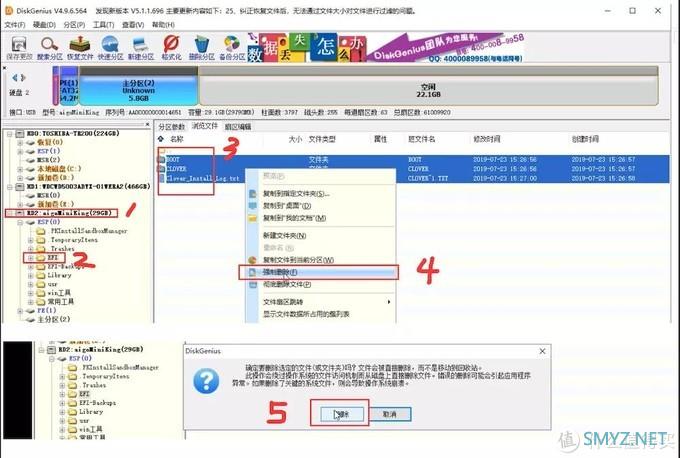Sort by the 短文件名 column header
Viewport: 680px width, 458px height.
(422, 139)
